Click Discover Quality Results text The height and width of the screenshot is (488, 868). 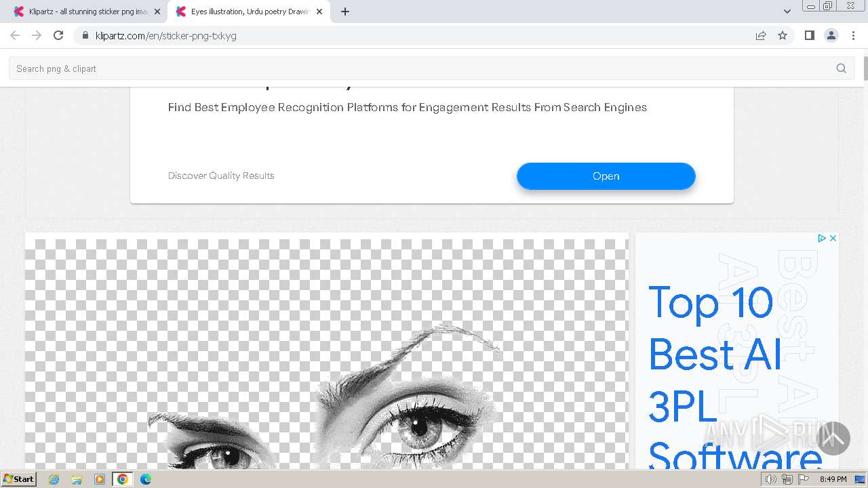coord(221,176)
